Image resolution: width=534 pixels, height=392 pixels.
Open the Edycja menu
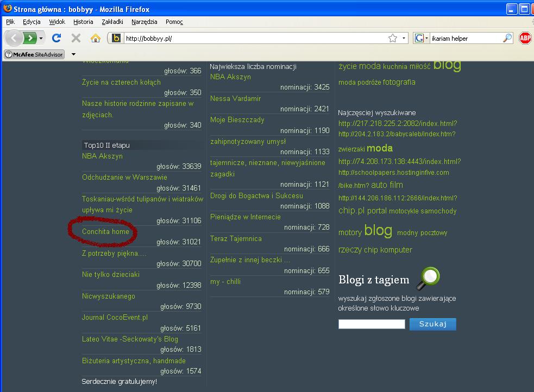click(32, 22)
